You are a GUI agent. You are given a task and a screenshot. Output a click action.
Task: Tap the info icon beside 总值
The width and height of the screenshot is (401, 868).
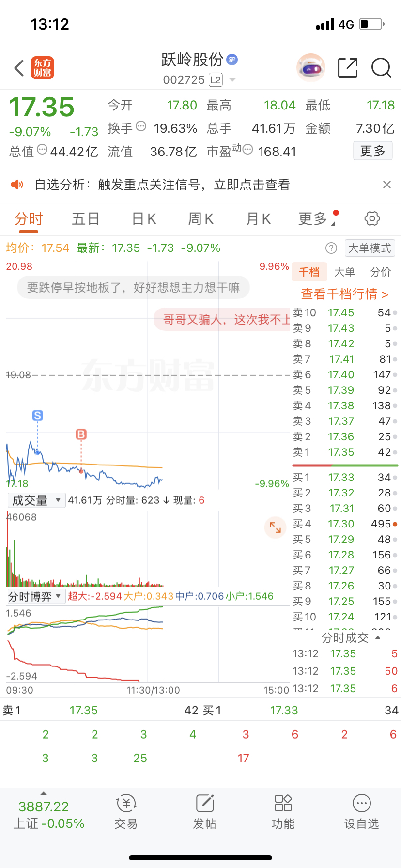coord(42,150)
